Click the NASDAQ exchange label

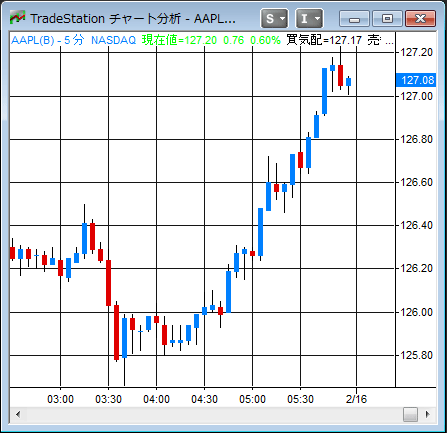(113, 40)
